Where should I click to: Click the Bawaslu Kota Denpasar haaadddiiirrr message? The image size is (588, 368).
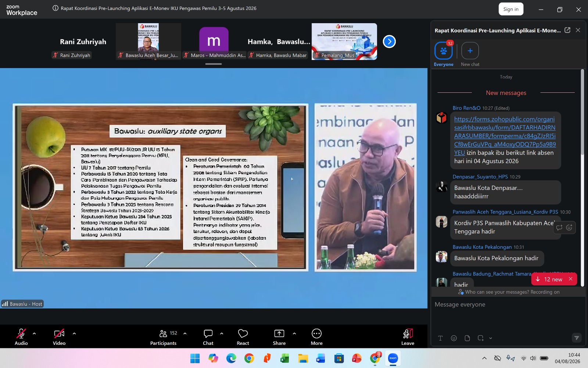click(x=505, y=192)
